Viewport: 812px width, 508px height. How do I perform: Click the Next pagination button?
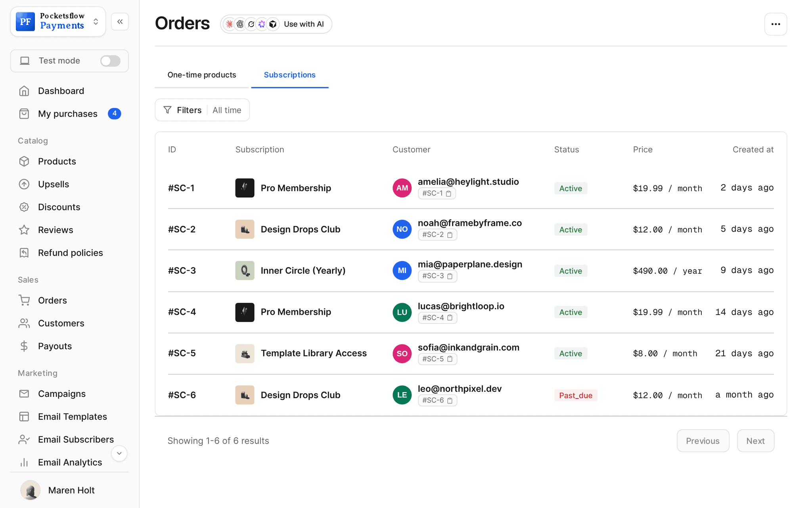pyautogui.click(x=755, y=441)
